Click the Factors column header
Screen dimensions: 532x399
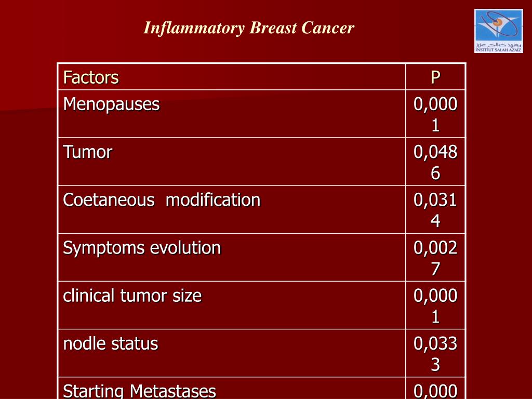(91, 77)
